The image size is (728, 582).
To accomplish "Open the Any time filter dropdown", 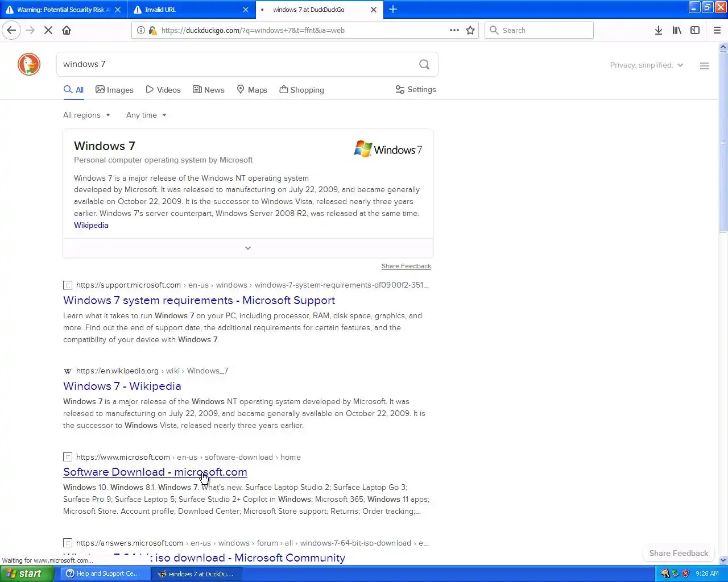I will point(146,115).
